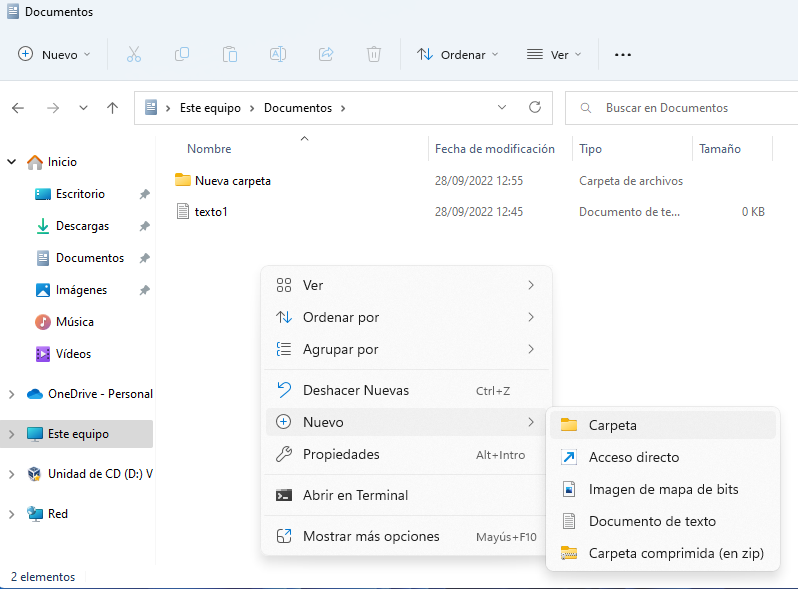Click the Copy icon in toolbar
The image size is (798, 589).
(182, 54)
